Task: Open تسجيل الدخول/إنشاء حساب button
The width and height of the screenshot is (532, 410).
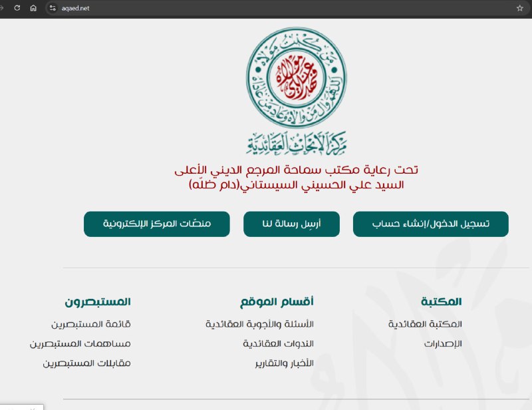Action: pos(430,224)
